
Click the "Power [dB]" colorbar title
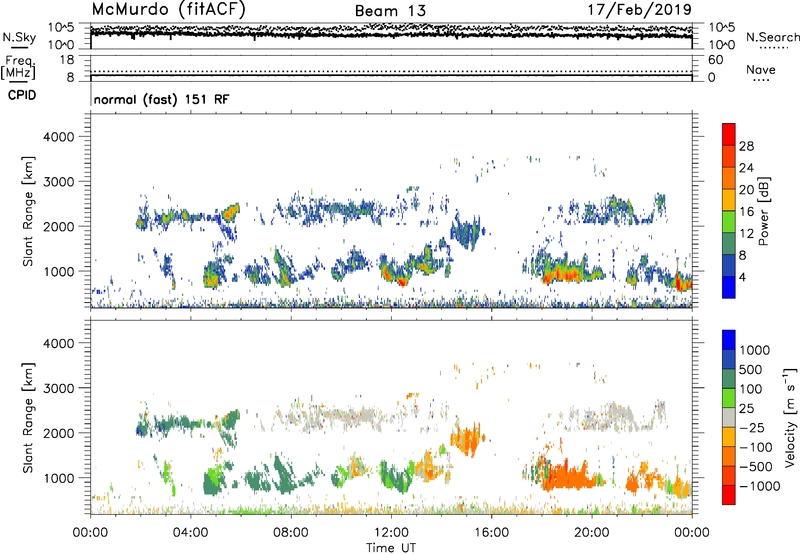tap(763, 211)
